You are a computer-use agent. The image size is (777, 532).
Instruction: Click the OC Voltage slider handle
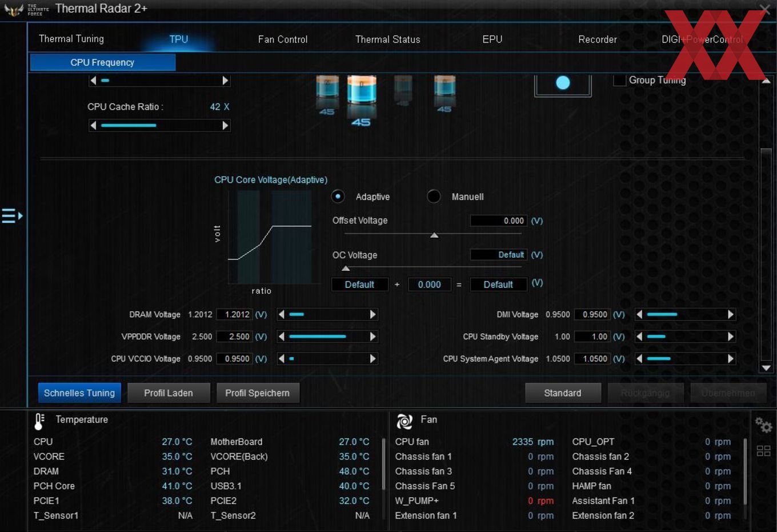coord(346,269)
